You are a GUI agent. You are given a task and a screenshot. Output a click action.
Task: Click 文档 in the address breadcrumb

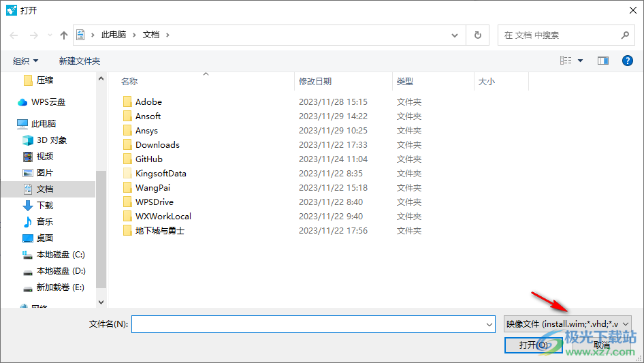point(150,35)
